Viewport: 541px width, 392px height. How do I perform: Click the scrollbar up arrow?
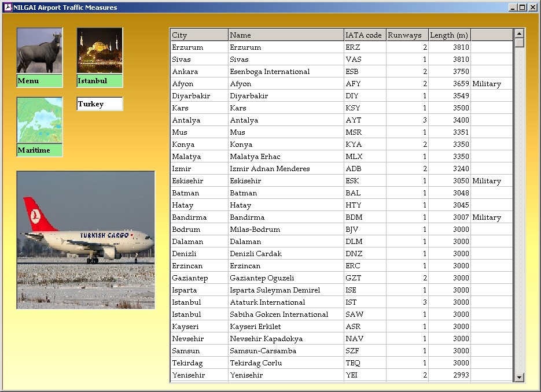click(519, 34)
